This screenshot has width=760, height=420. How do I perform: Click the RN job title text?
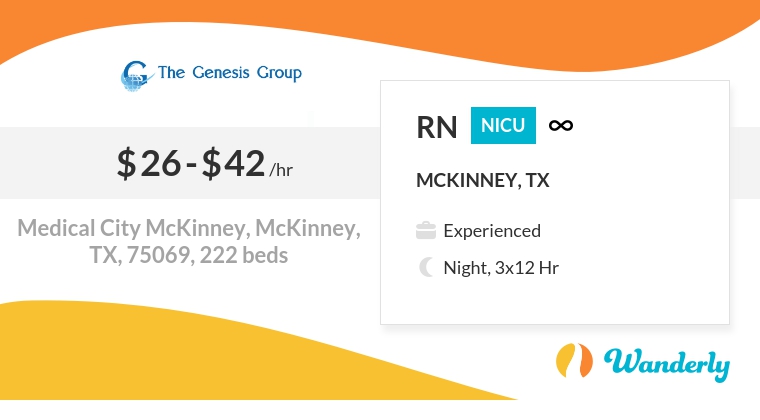click(x=437, y=126)
